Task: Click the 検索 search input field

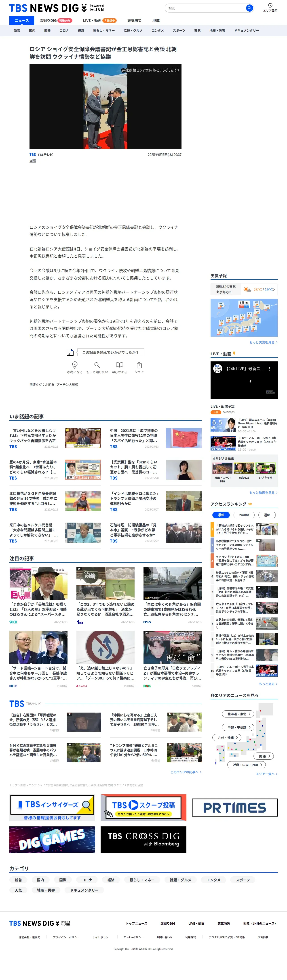Action: tap(206, 8)
